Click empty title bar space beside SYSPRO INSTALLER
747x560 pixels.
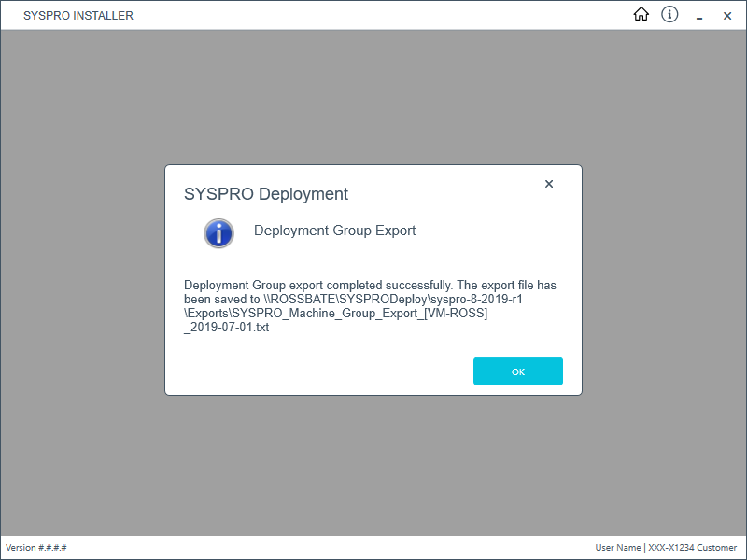373,15
